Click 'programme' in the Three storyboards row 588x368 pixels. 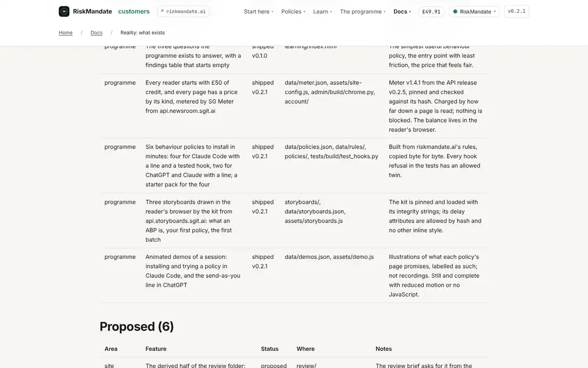120,202
